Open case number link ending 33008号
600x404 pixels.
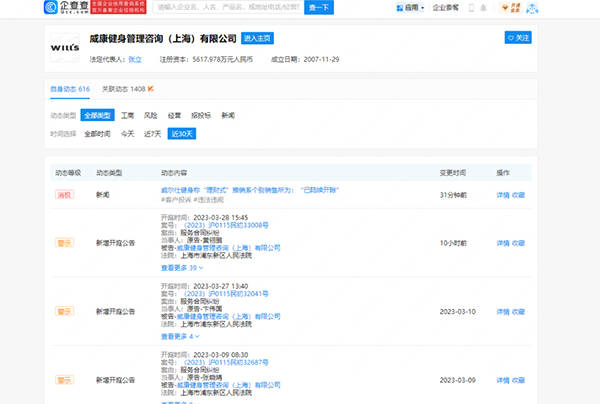[226, 225]
